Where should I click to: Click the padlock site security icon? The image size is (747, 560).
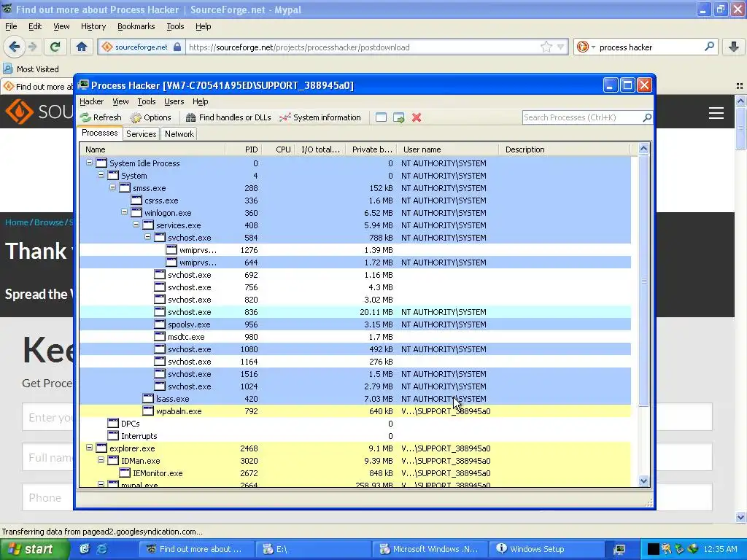pos(177,47)
